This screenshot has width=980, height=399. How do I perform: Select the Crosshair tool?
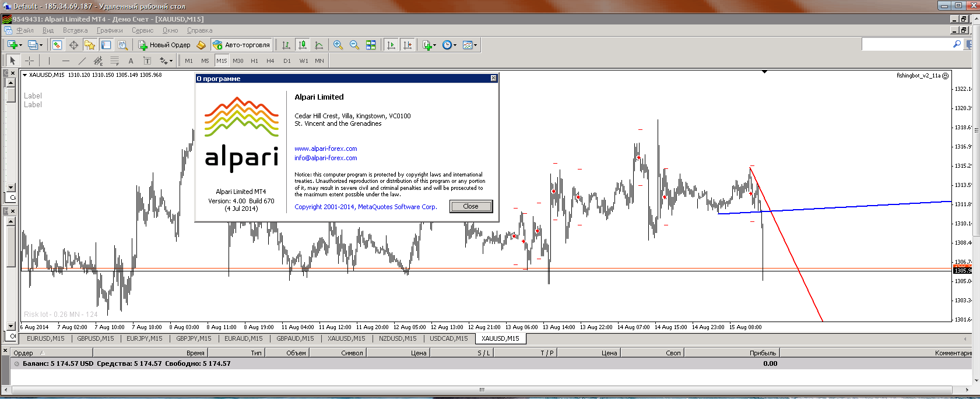point(29,61)
